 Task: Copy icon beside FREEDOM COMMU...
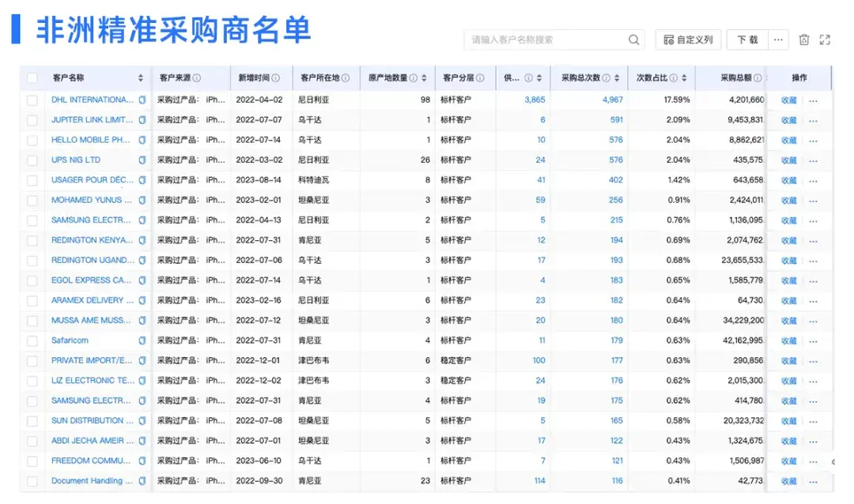[x=142, y=461]
